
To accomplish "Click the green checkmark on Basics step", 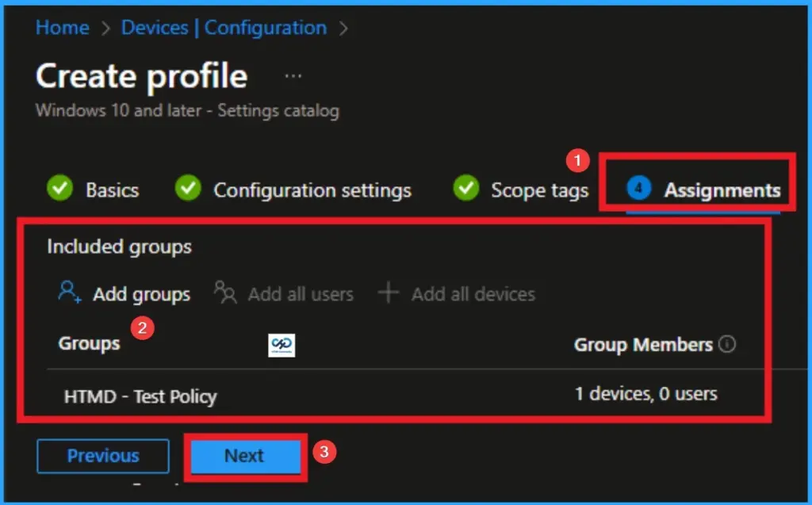I will tap(59, 189).
